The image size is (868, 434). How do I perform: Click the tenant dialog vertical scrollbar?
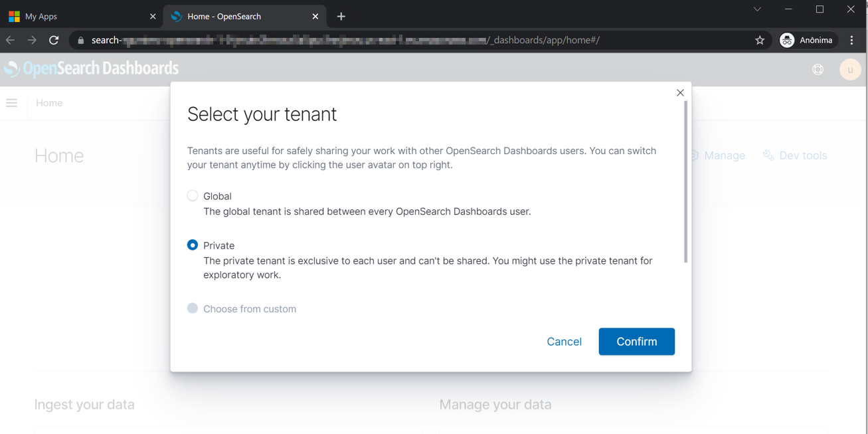(685, 181)
